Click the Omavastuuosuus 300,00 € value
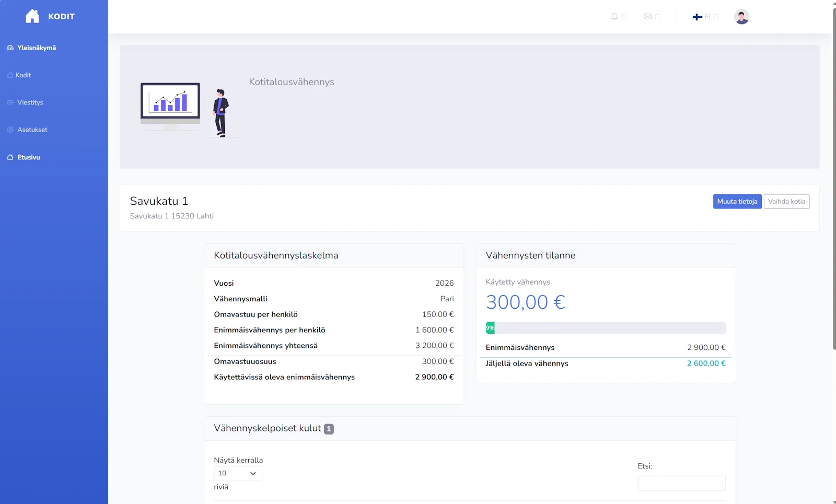Image resolution: width=836 pixels, height=504 pixels. pos(438,361)
